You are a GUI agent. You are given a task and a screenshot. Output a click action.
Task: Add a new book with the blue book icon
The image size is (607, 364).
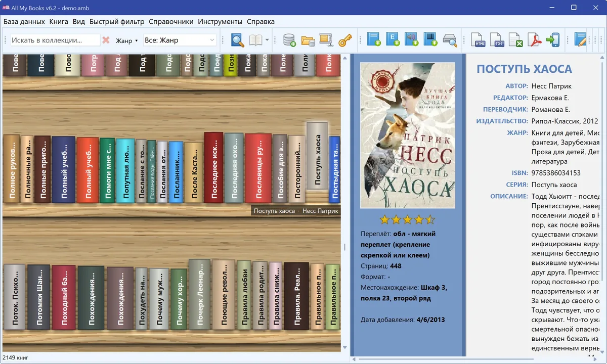pos(374,39)
